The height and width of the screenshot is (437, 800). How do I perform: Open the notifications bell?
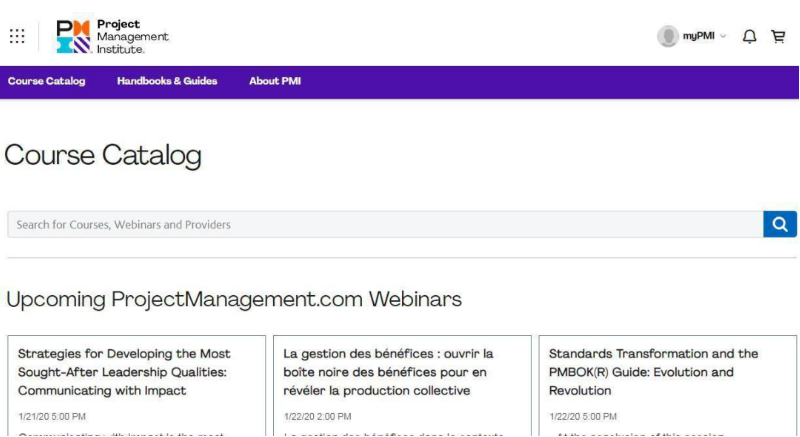749,36
